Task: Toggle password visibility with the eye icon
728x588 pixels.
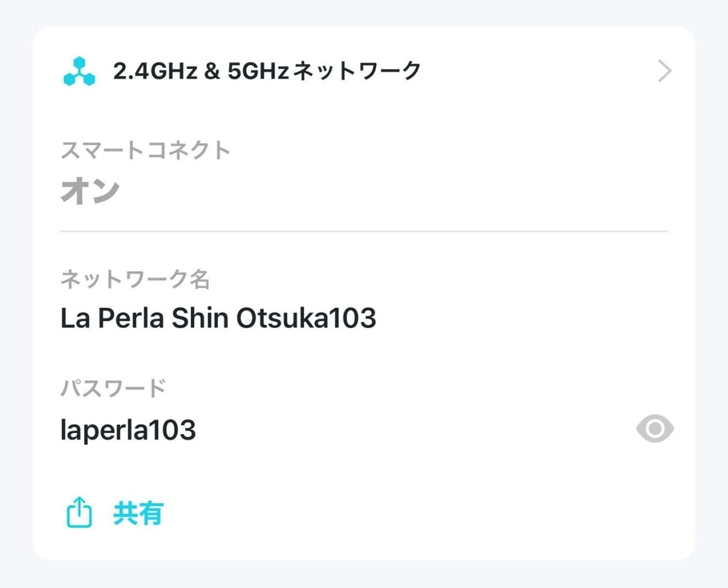Action: 655,429
